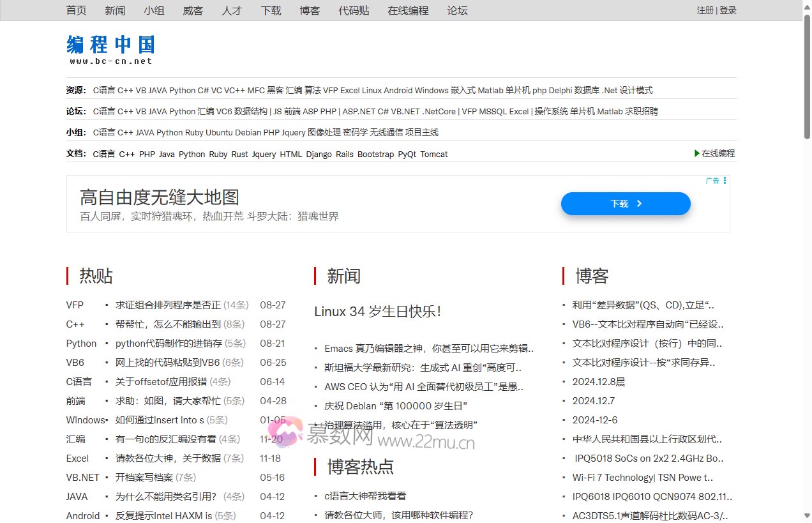
Task: Click the green play icon beside 在线编程
Action: [x=697, y=153]
